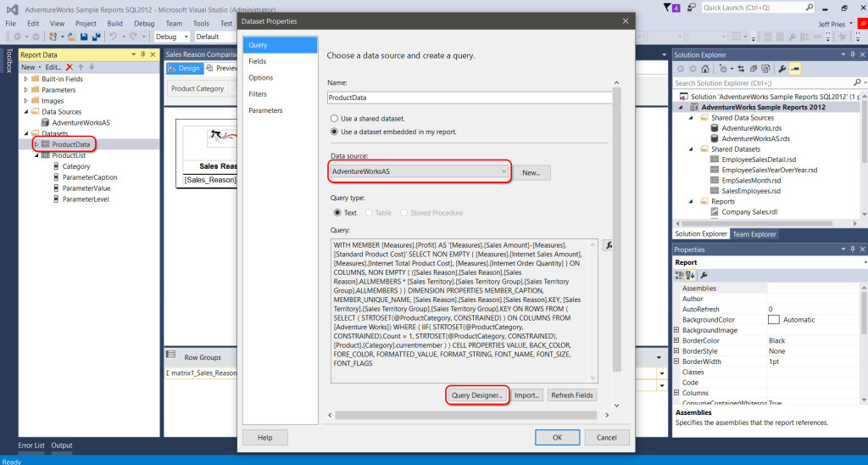This screenshot has height=465, width=868.
Task: Click the Save icon in Visual Studio toolbar
Action: (x=84, y=36)
